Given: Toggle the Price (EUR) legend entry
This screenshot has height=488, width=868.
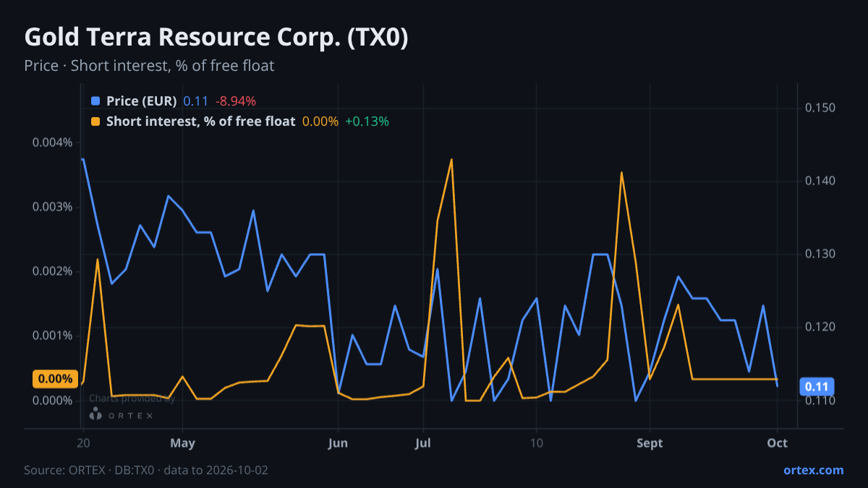Looking at the screenshot, I should pyautogui.click(x=174, y=101).
